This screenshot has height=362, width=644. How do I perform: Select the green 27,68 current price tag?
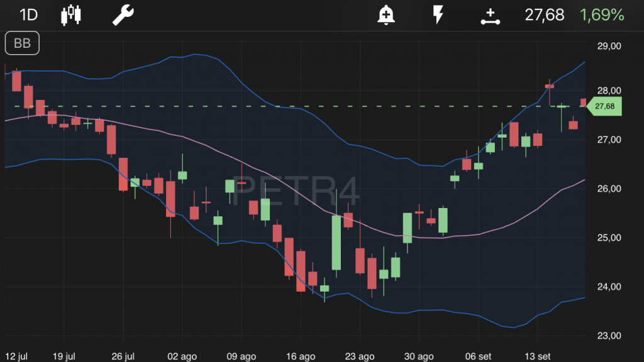pyautogui.click(x=604, y=106)
